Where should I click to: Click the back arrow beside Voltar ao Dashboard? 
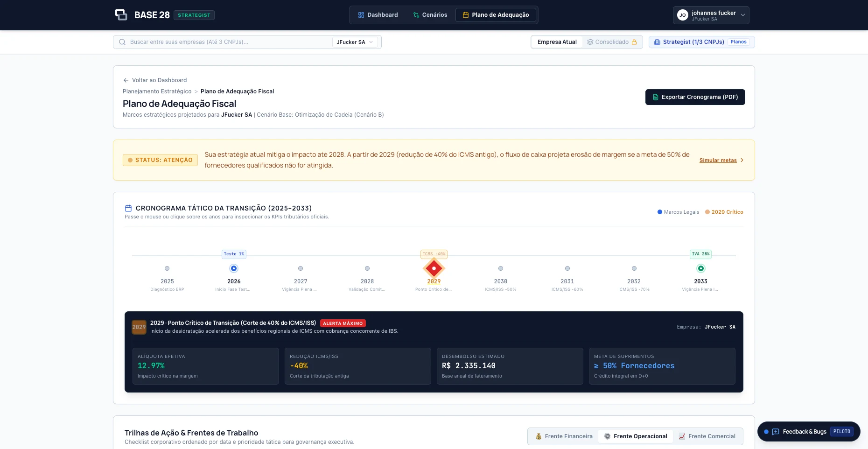(x=126, y=80)
